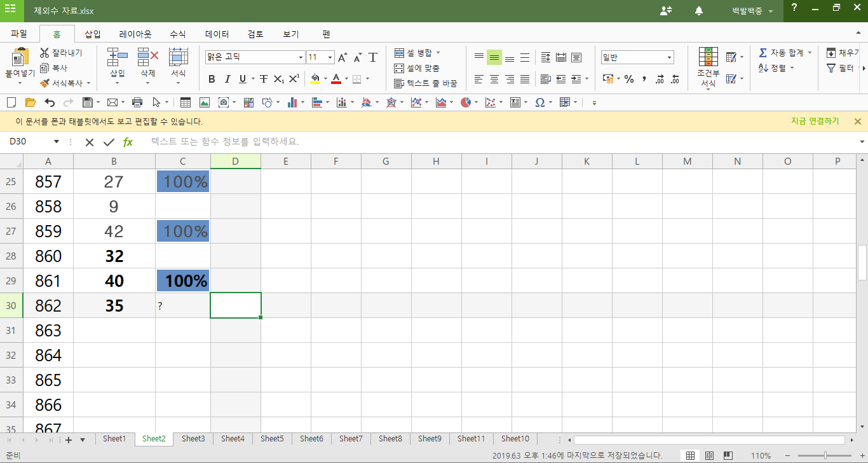Toggle strikethrough text formatting
The width and height of the screenshot is (868, 463).
[263, 79]
